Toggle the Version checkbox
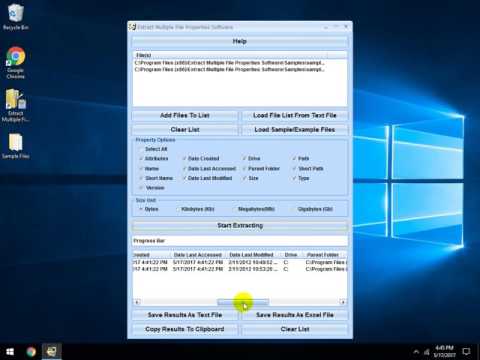This screenshot has height=360, width=480. [141, 188]
